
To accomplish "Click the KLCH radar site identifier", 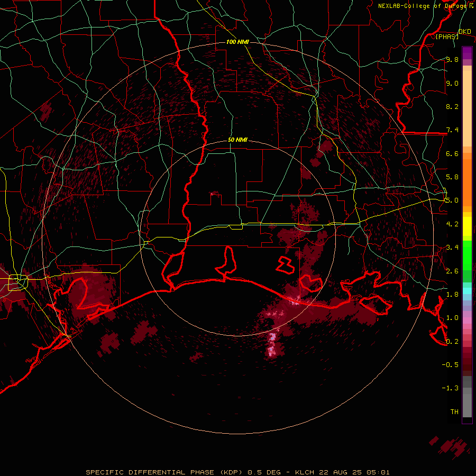I will (x=304, y=472).
